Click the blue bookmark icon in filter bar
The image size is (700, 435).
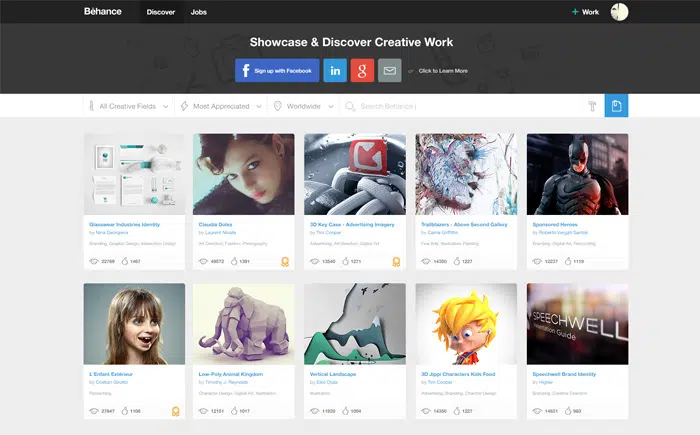[x=616, y=106]
